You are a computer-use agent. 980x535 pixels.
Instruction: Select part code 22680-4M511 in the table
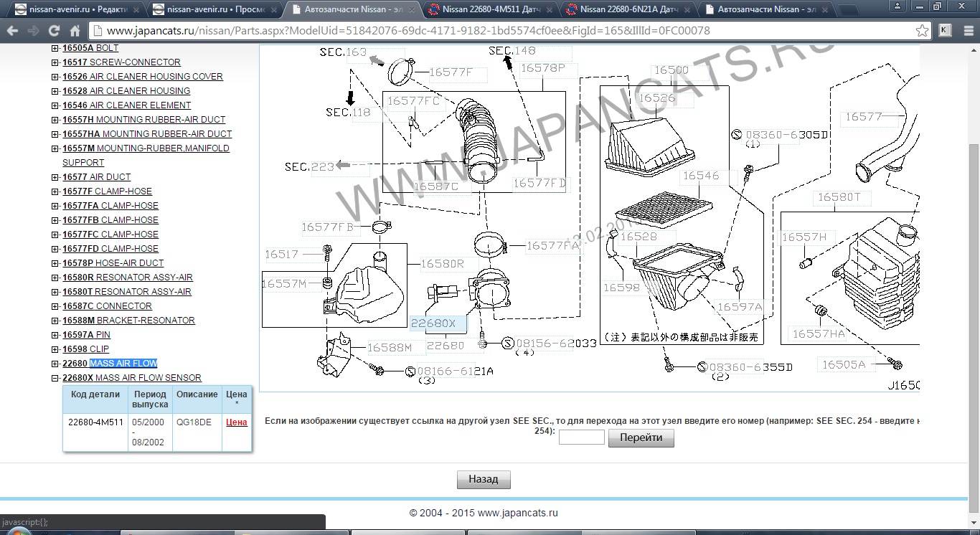click(95, 422)
